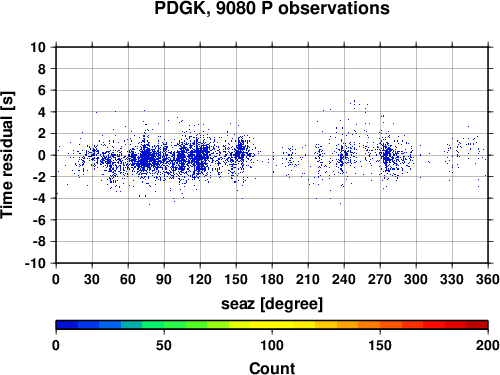
Task: Click the y-axis tick label "-10"
Action: [36, 263]
